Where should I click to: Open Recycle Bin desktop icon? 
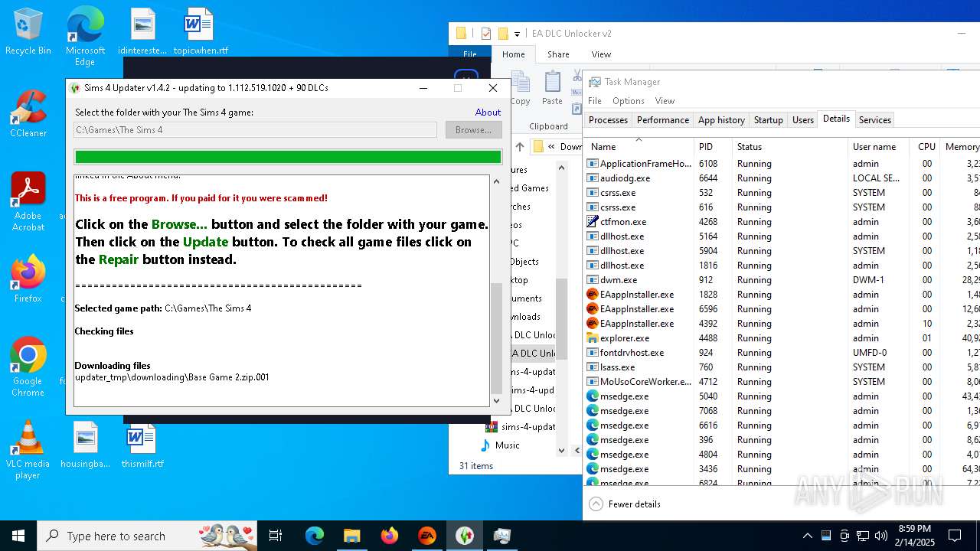coord(28,32)
